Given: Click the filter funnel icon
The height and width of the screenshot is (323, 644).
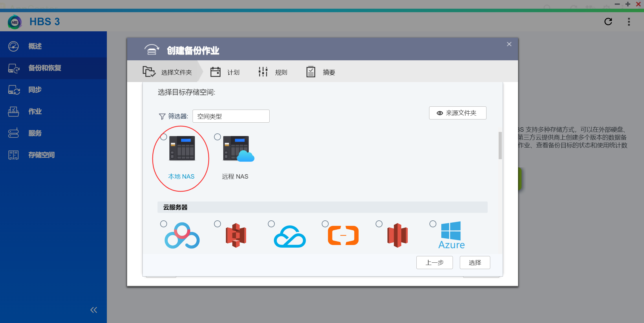Looking at the screenshot, I should pos(162,117).
